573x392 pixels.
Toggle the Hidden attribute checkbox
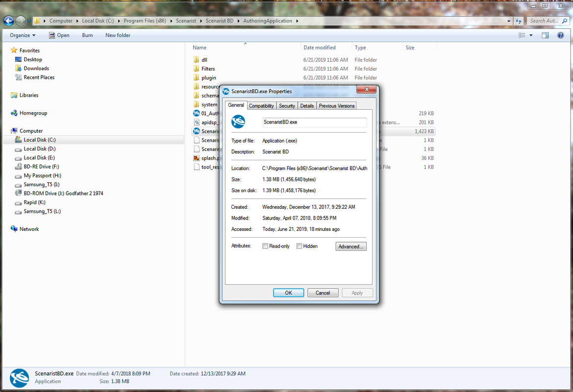click(299, 246)
